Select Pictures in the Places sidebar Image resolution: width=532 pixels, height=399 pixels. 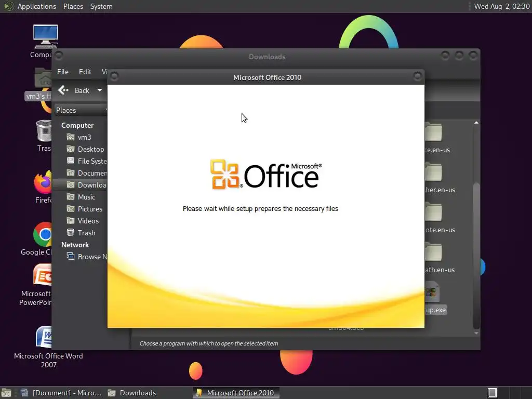(85, 209)
